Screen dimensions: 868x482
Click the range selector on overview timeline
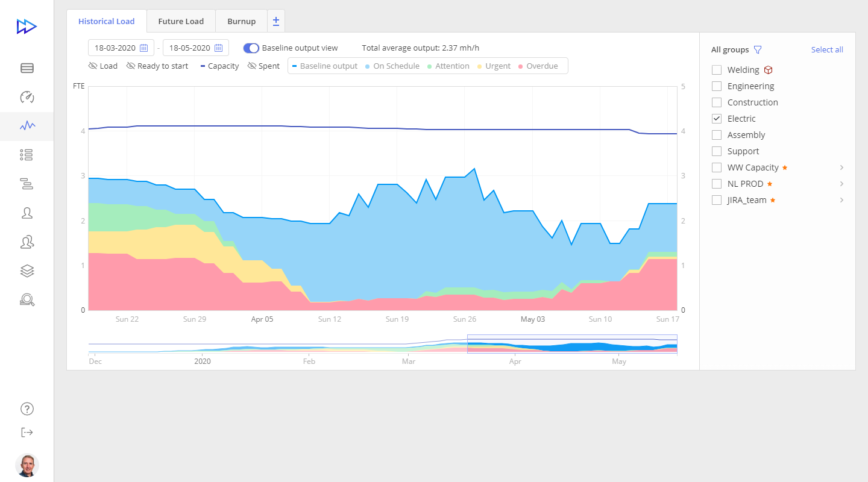(571, 344)
